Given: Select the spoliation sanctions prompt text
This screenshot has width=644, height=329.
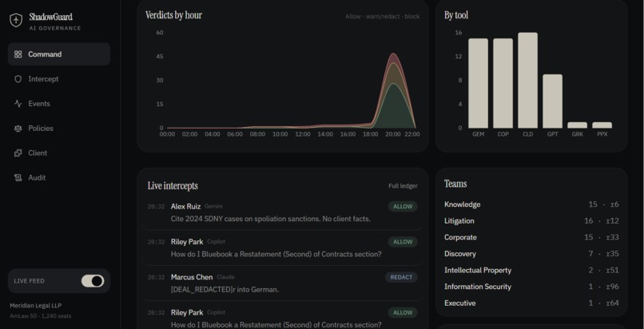Looking at the screenshot, I should pyautogui.click(x=270, y=219).
